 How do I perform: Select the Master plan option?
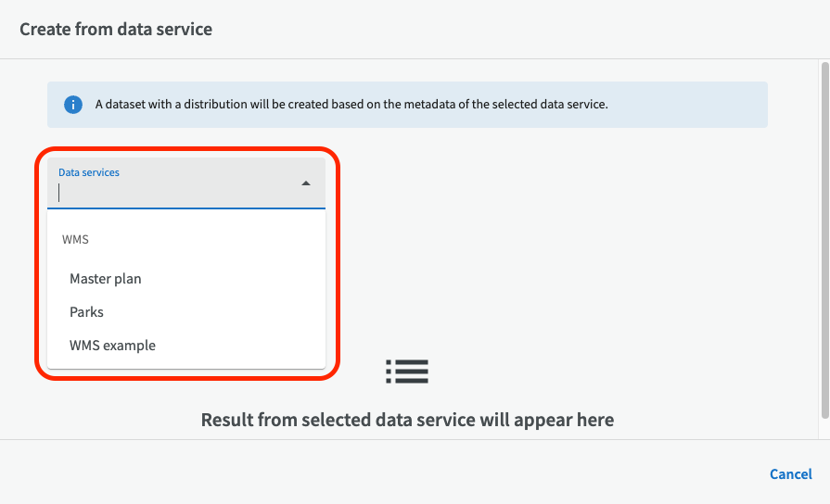pyautogui.click(x=106, y=279)
